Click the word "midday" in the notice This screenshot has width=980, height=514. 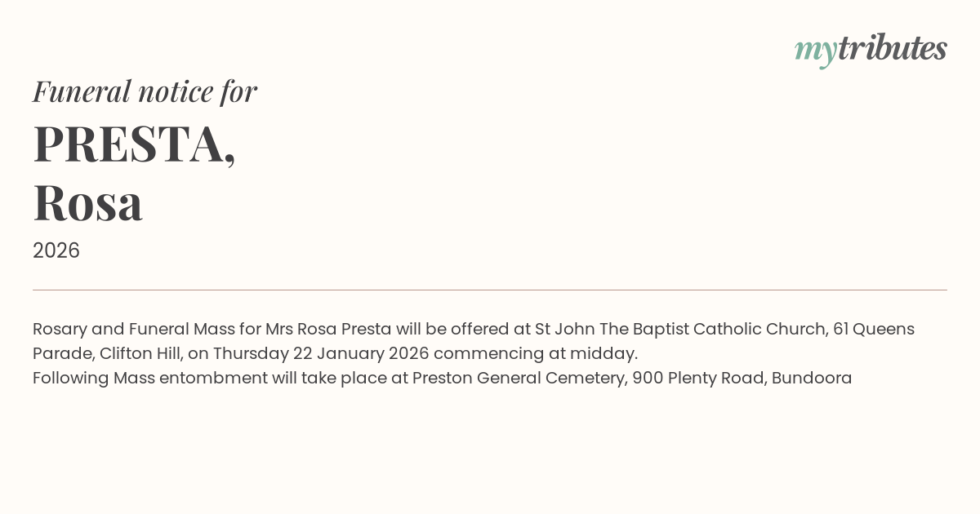609,353
